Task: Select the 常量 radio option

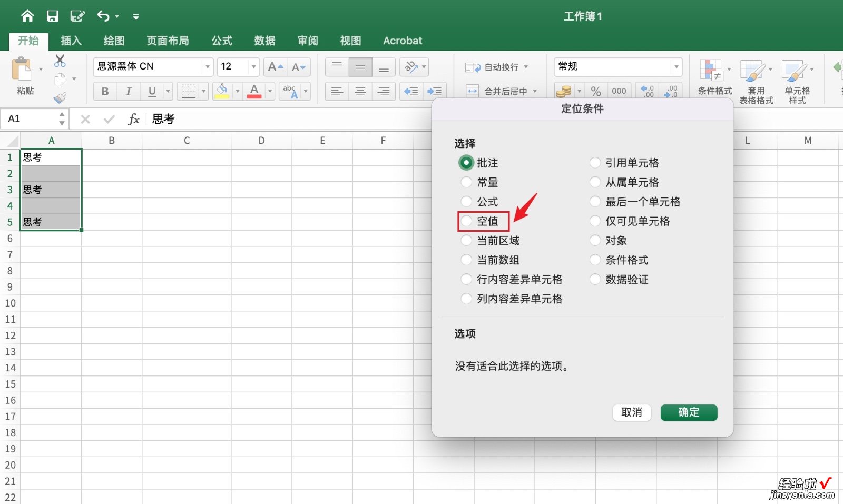Action: pyautogui.click(x=466, y=182)
